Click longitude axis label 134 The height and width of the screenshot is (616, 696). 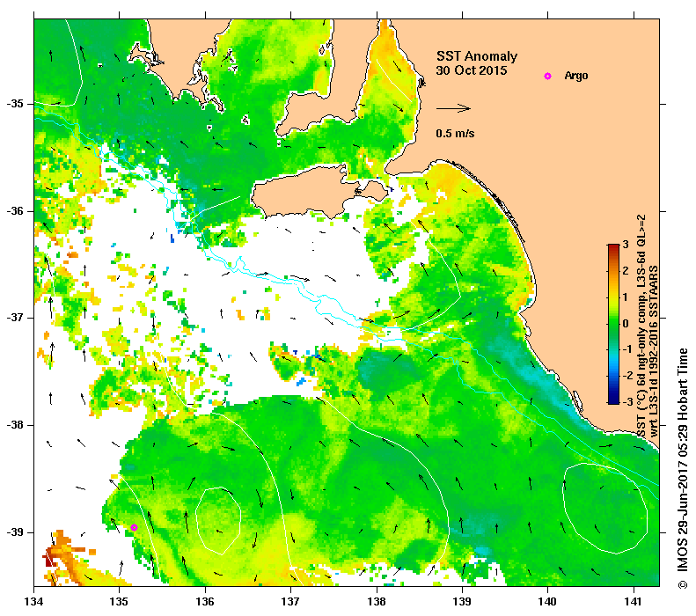[34, 602]
